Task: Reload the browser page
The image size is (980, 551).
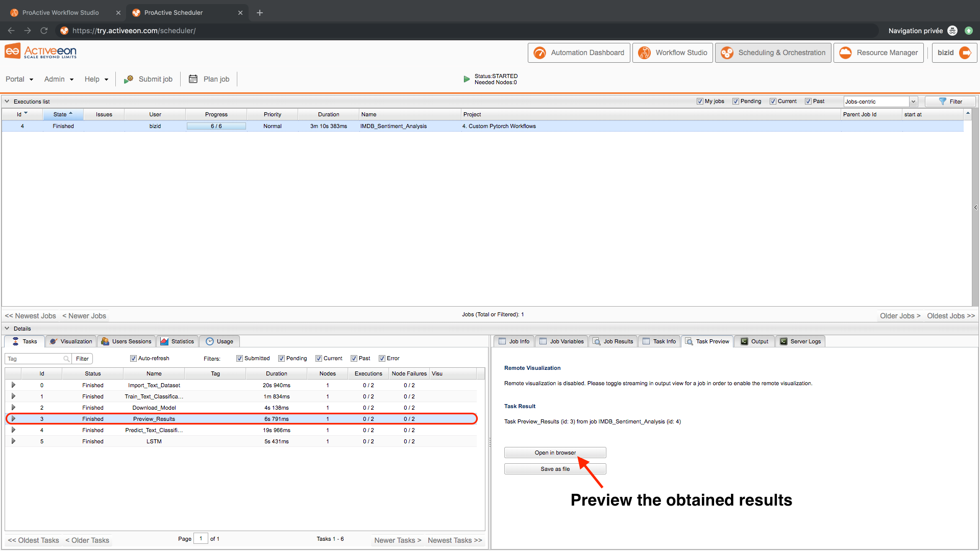Action: [x=44, y=31]
